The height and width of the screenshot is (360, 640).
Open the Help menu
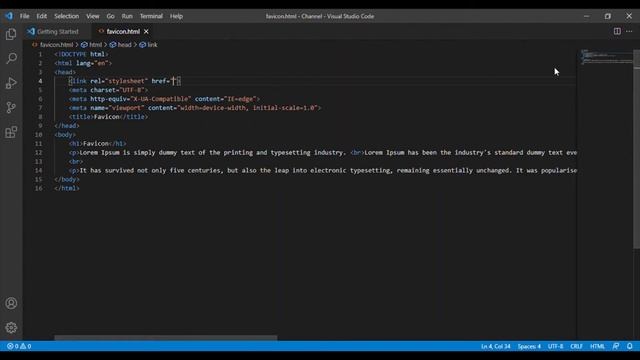176,16
